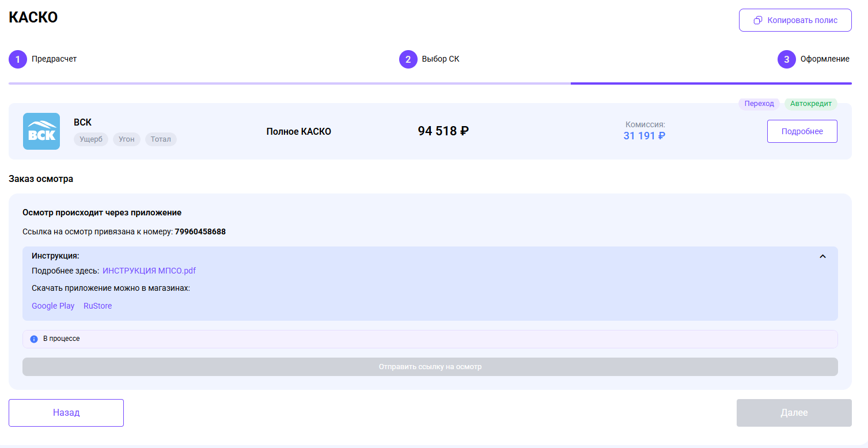Select step 2 circle Выбор СК

408,59
